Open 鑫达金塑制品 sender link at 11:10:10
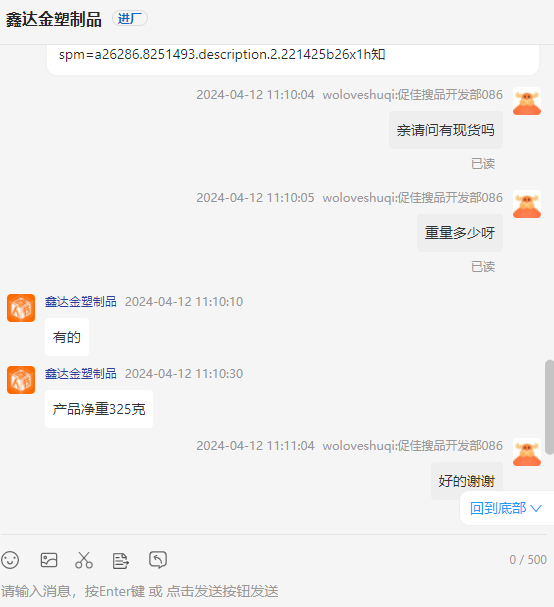Screen dimensions: 554x607 (81, 302)
